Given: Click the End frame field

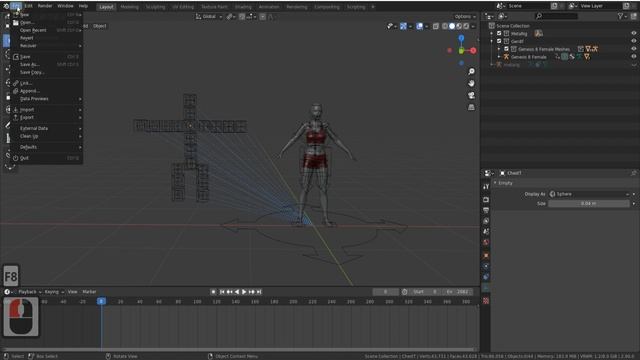Looking at the screenshot, I should 459,292.
